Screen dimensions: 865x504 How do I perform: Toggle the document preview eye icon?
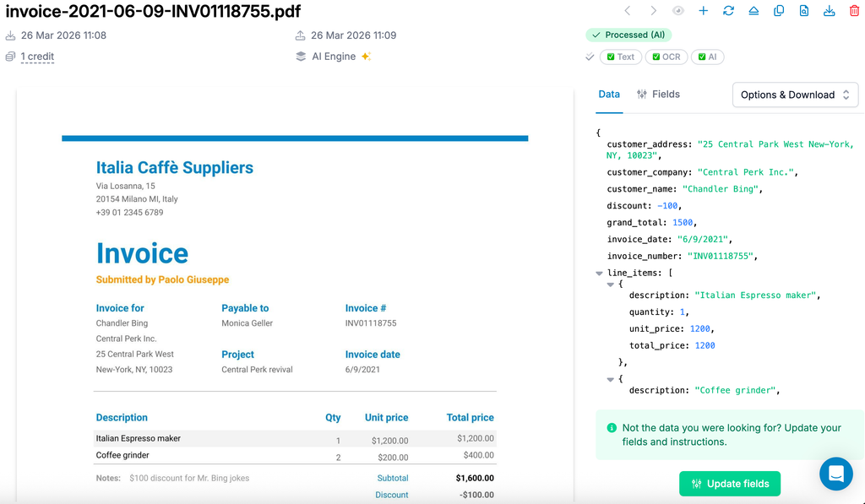point(678,11)
